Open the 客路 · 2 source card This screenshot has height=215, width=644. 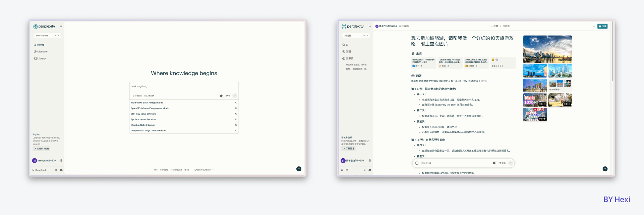click(450, 63)
